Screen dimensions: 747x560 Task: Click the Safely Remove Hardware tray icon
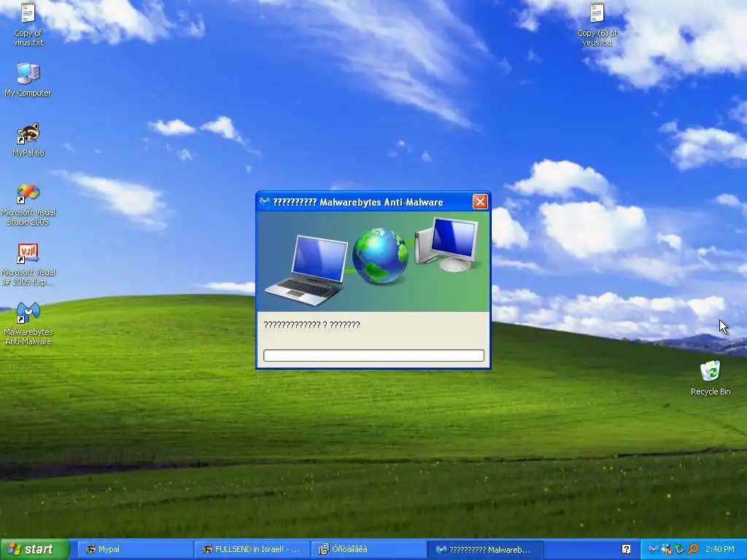pyautogui.click(x=680, y=549)
